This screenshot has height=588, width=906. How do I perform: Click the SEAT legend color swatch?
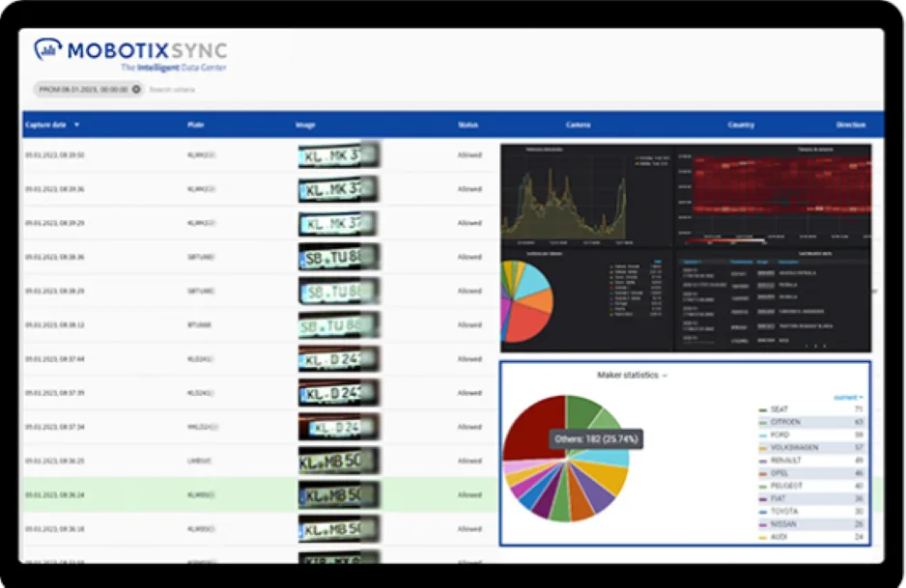763,410
